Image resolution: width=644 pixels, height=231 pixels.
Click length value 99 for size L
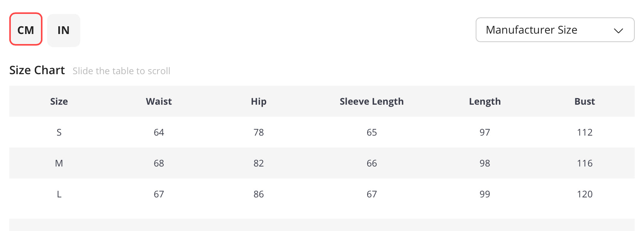485,194
